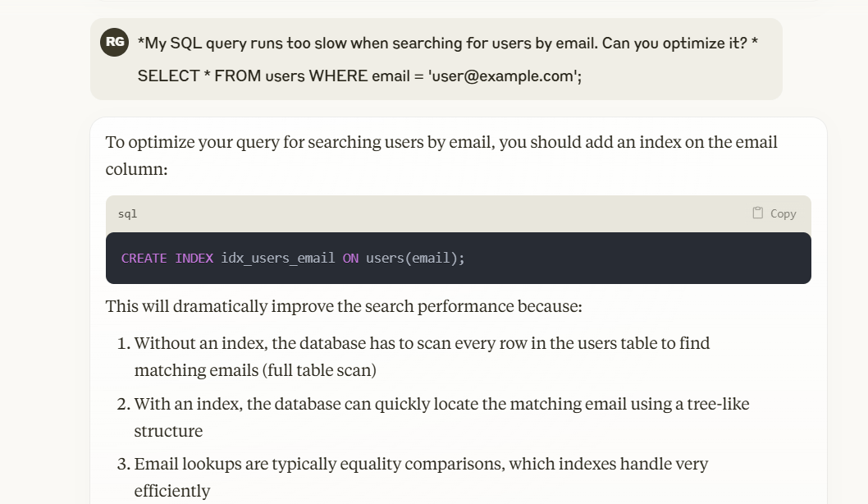The image size is (868, 504).
Task: Click the INDEX keyword in the code
Action: (194, 258)
